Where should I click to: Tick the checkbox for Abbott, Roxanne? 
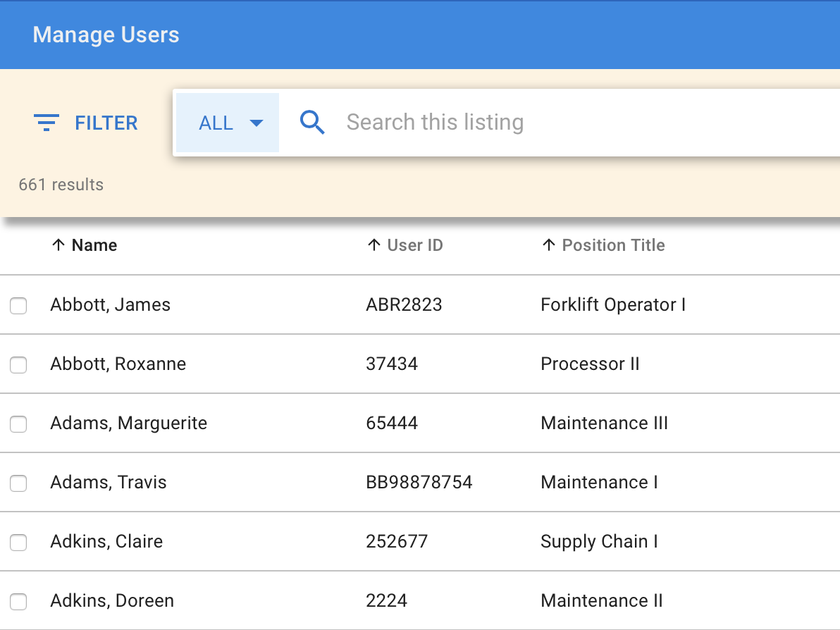click(x=18, y=365)
